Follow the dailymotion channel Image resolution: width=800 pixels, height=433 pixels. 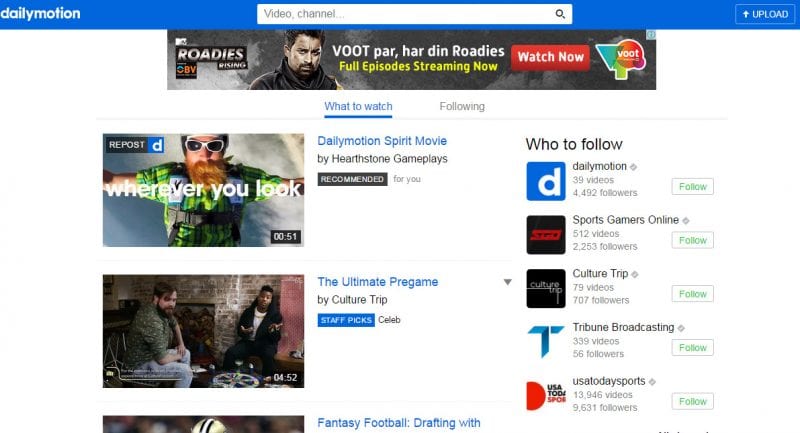[692, 187]
